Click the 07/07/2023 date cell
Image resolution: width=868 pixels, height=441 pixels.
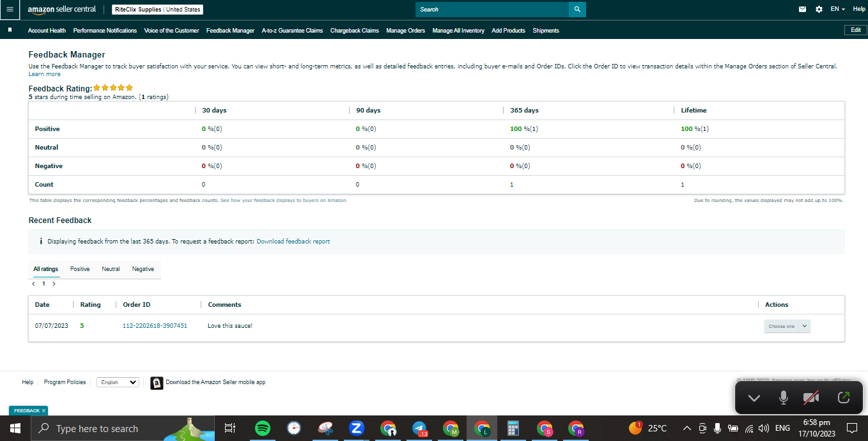[x=52, y=326]
